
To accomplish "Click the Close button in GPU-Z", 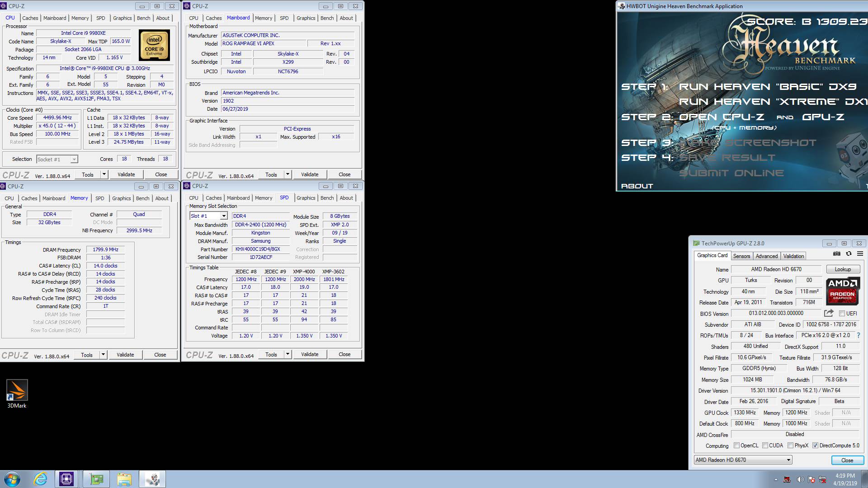I will tap(847, 460).
